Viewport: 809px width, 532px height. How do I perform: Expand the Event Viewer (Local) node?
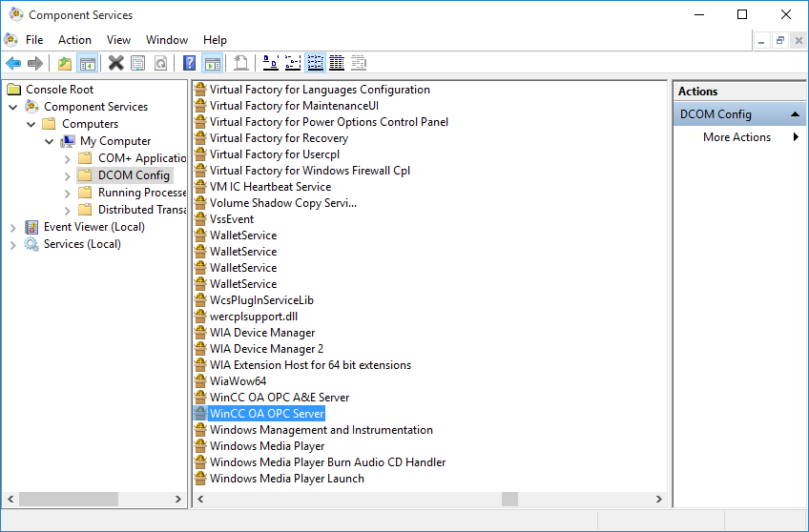pos(13,227)
